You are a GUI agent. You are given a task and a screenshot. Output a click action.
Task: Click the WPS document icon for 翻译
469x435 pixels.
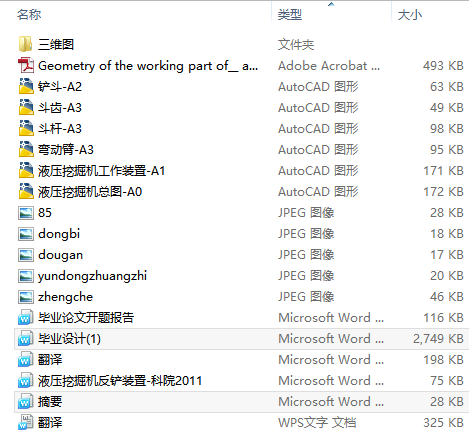(26, 423)
